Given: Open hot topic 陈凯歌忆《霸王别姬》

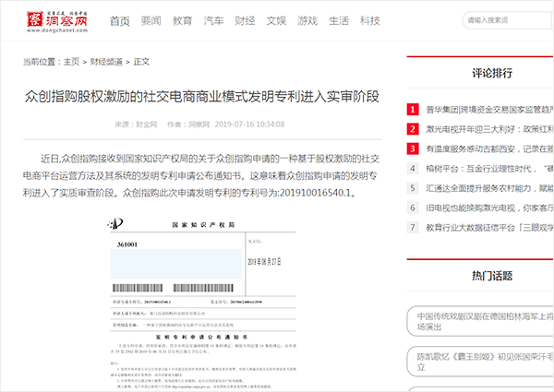Looking at the screenshot, I should 484,355.
